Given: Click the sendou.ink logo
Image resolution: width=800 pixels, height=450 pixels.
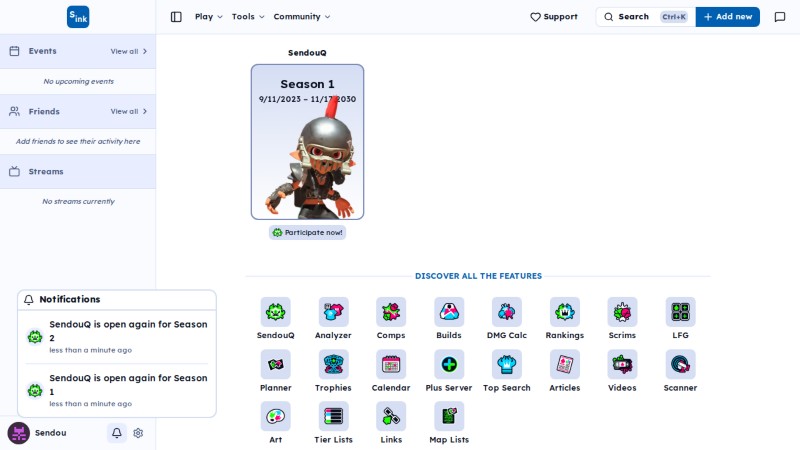Looking at the screenshot, I should click(78, 17).
